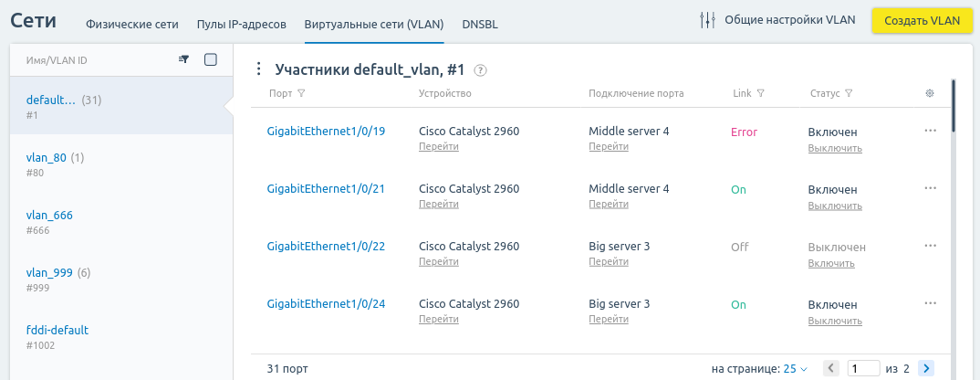
Task: Filter the Статус column
Action: 849,93
